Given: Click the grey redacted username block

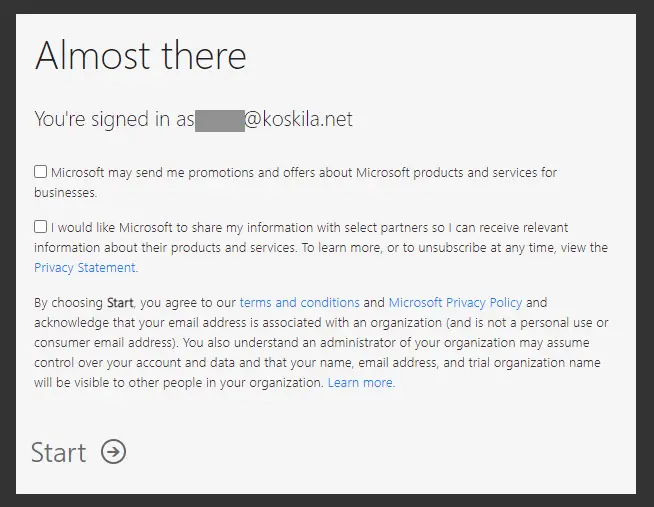Looking at the screenshot, I should 220,120.
